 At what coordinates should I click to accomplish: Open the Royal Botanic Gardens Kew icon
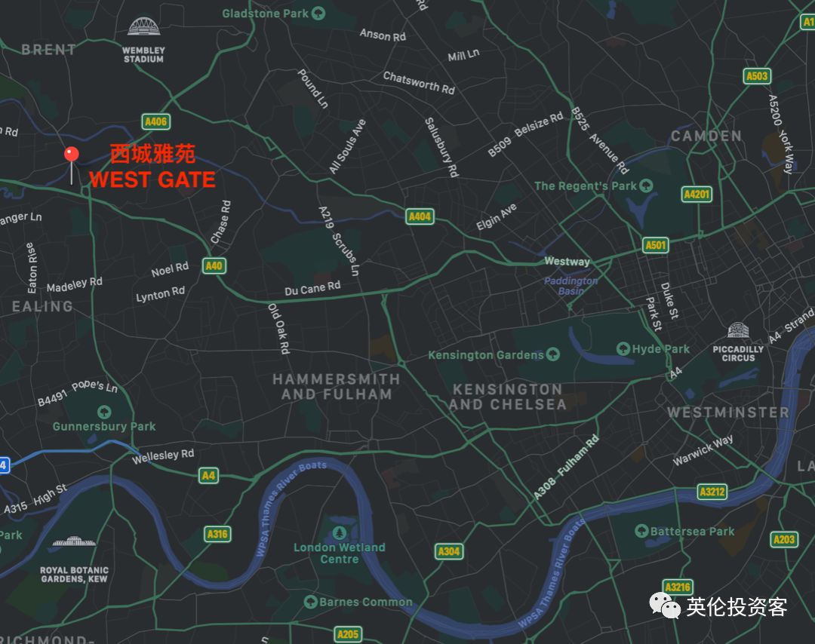point(74,541)
